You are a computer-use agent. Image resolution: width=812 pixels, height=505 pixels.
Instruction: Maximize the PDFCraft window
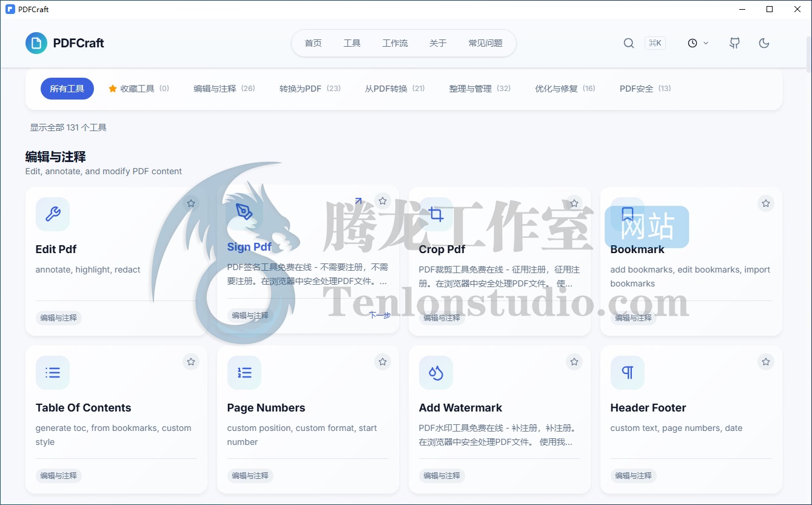coord(770,9)
